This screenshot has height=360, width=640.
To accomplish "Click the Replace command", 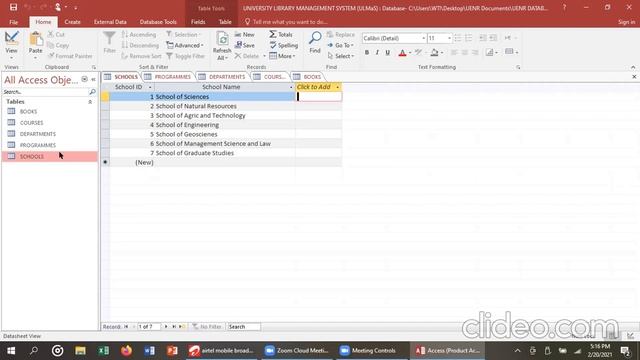I will (x=340, y=35).
